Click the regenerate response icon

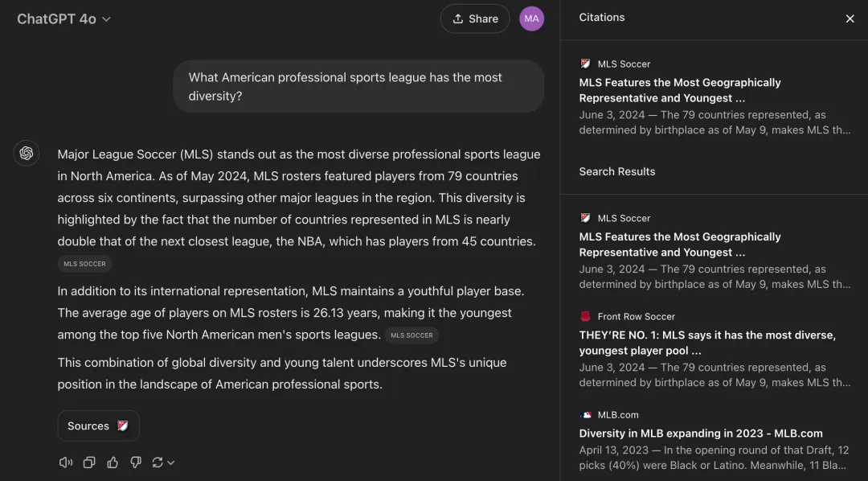click(x=158, y=462)
